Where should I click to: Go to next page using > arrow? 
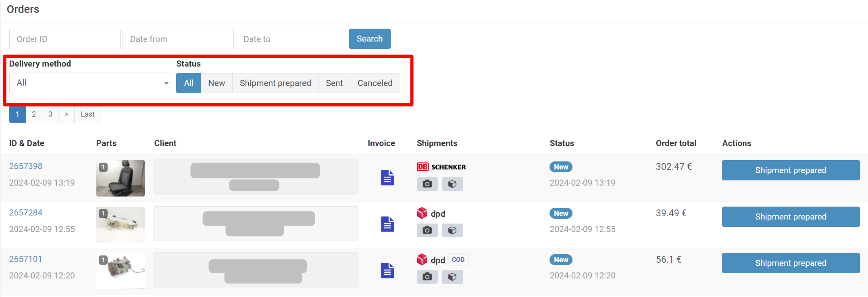coord(67,114)
